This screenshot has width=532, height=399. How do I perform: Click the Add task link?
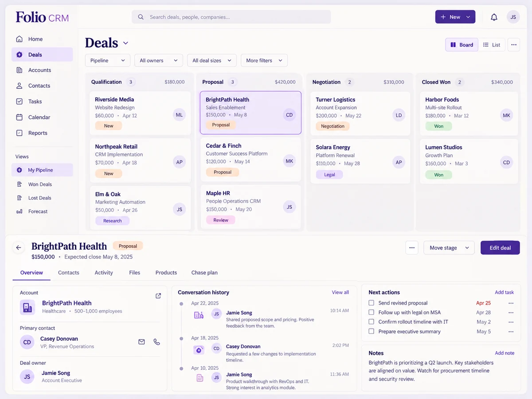click(504, 292)
